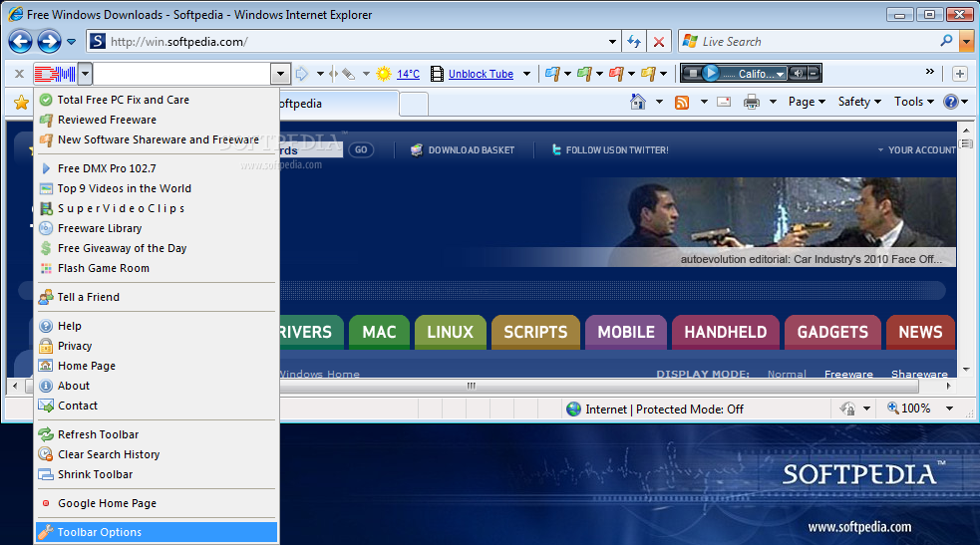
Task: Click the plus button beside the toolbar
Action: tap(960, 74)
